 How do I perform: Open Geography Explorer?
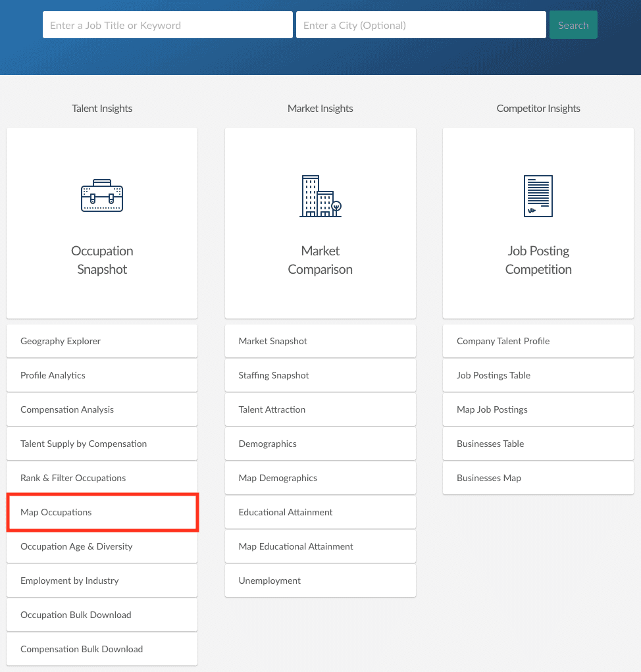(102, 341)
